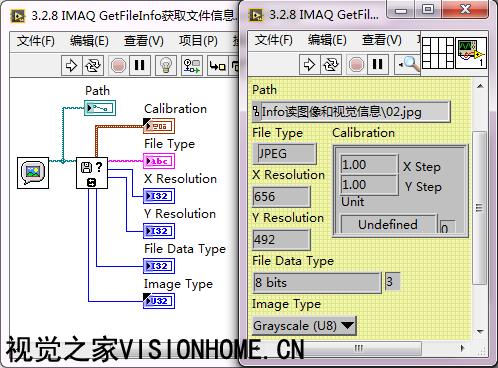Screen dimensions: 498x368
Task: Click the Path field showing 02.jpg
Action: tap(351, 112)
